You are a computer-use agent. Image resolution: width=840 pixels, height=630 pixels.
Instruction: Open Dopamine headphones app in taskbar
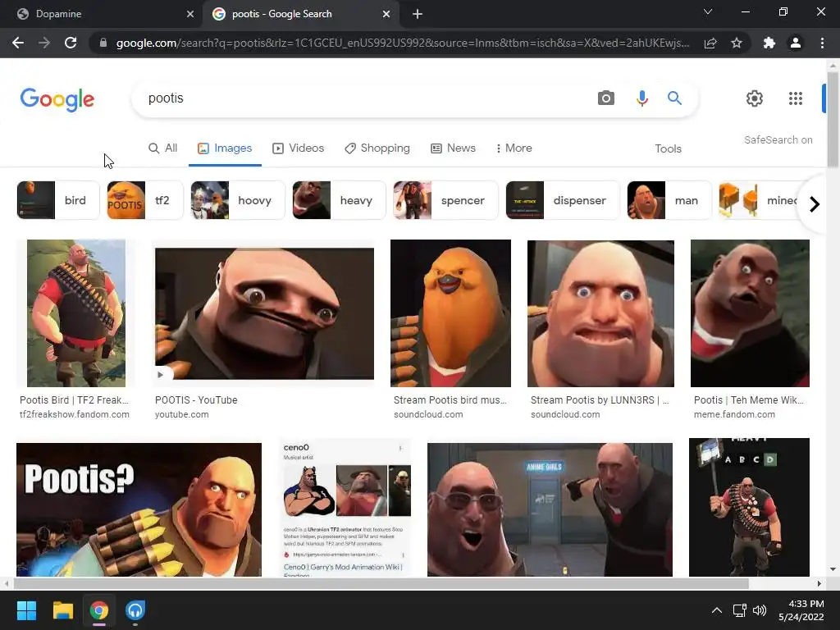point(135,610)
